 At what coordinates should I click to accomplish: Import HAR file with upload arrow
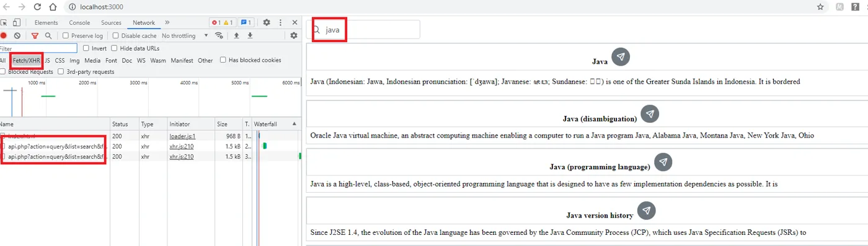point(236,35)
